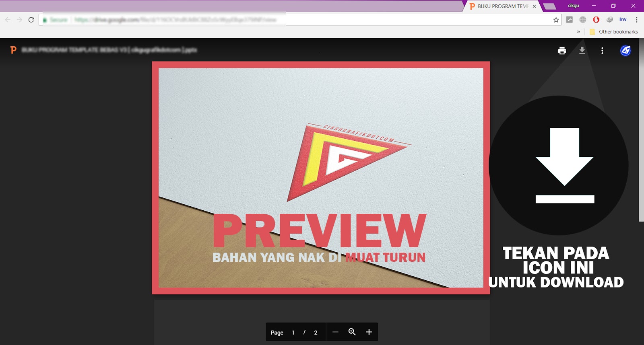Open Chrome's three-dot menu
Viewport: 644px width, 345px height.
tap(636, 20)
